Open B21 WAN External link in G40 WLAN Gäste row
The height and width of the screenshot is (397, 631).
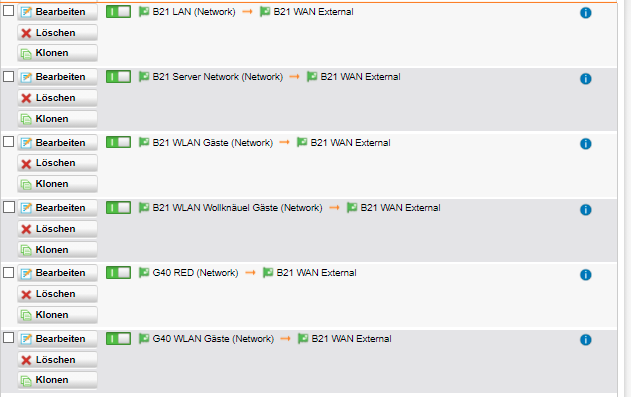(x=351, y=339)
